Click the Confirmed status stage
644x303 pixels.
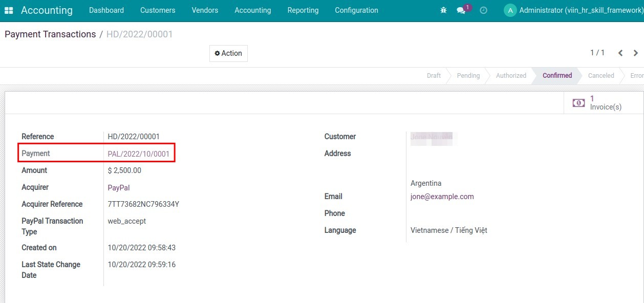[556, 75]
